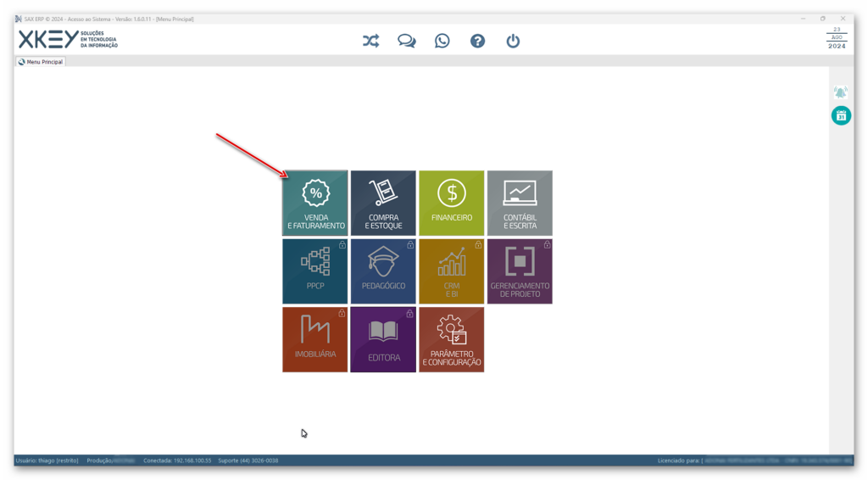Open the Contábil e Escrita module

pos(520,203)
